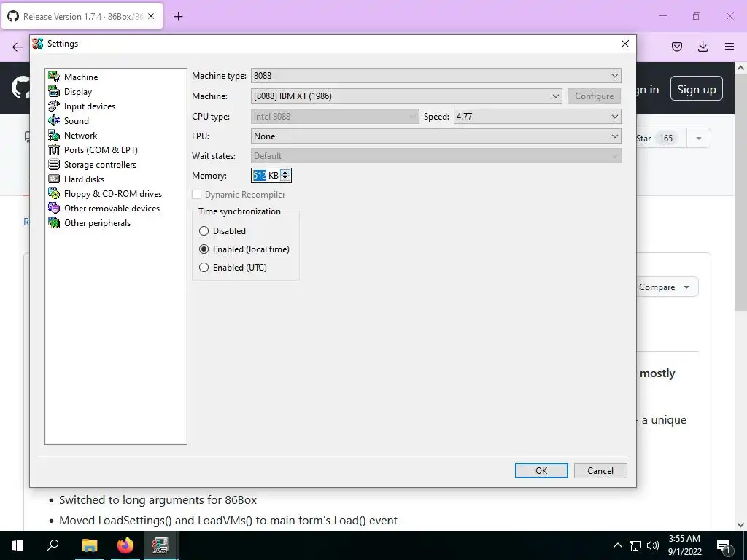747x560 pixels.
Task: Open the Speed dropdown
Action: (x=538, y=117)
